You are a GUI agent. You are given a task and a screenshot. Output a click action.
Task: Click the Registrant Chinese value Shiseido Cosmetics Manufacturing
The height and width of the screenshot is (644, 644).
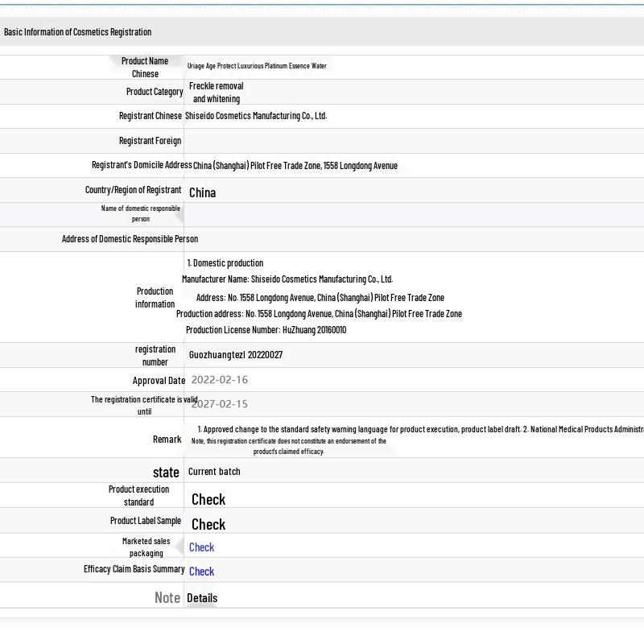(256, 116)
